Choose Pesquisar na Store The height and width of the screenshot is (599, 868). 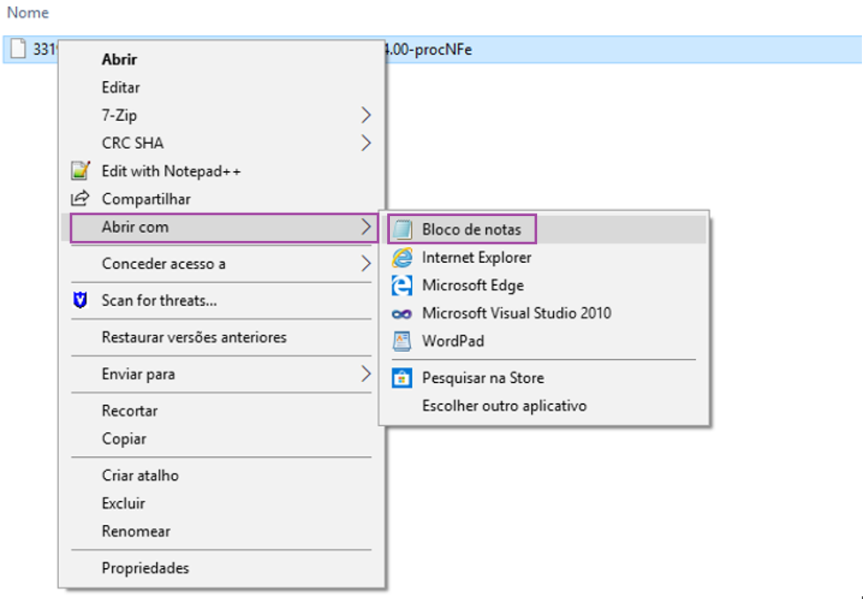pos(544,378)
